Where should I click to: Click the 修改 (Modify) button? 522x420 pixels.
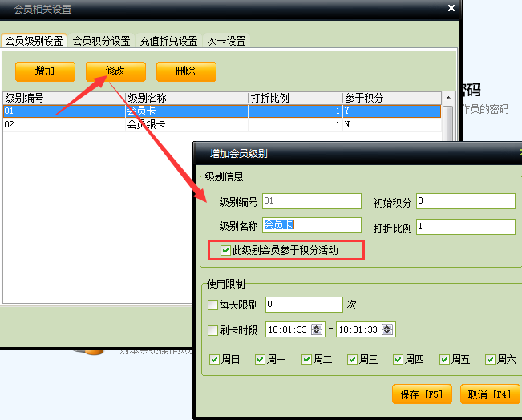[x=115, y=71]
